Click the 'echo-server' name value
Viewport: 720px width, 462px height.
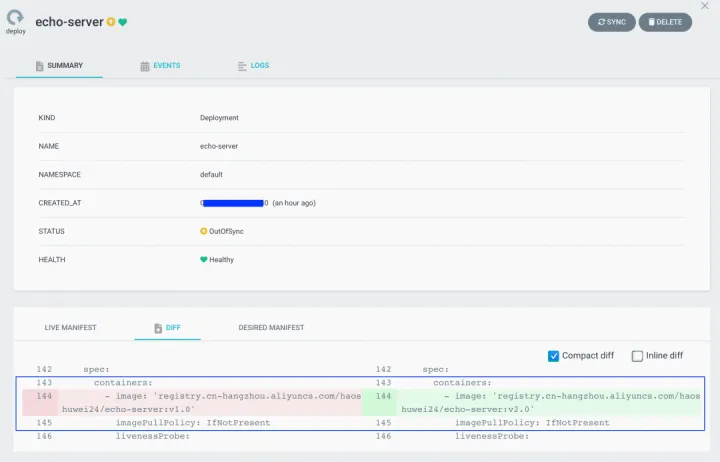219,146
